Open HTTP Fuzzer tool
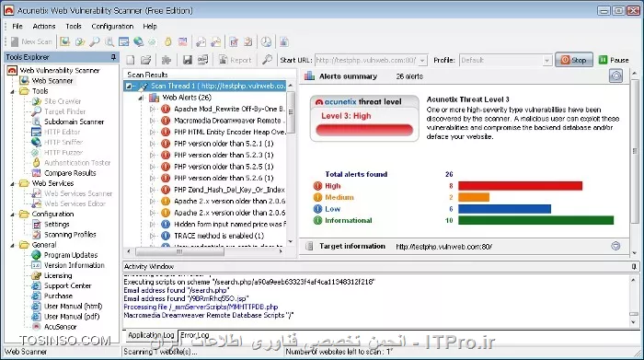Image resolution: width=644 pixels, height=360 pixels. pyautogui.click(x=63, y=153)
